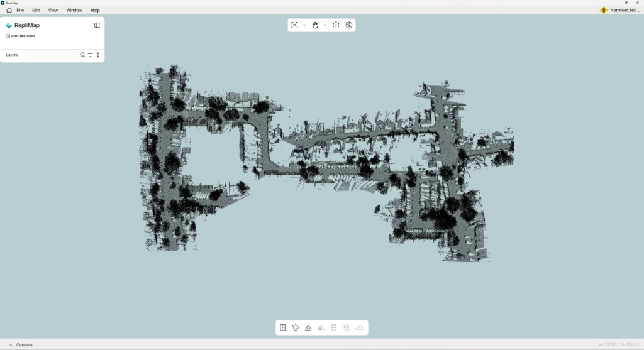This screenshot has width=644, height=350.
Task: Expand the pan tool dropdown arrow
Action: [325, 25]
